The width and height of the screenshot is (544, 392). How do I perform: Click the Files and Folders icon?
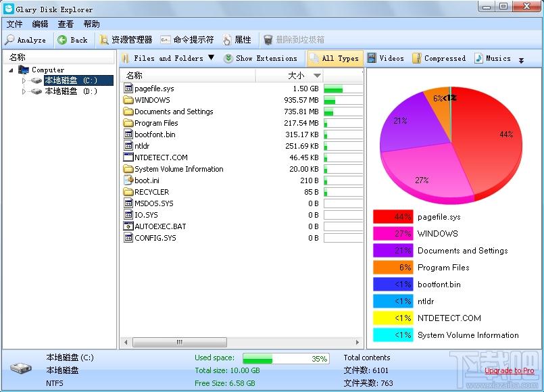(125, 59)
